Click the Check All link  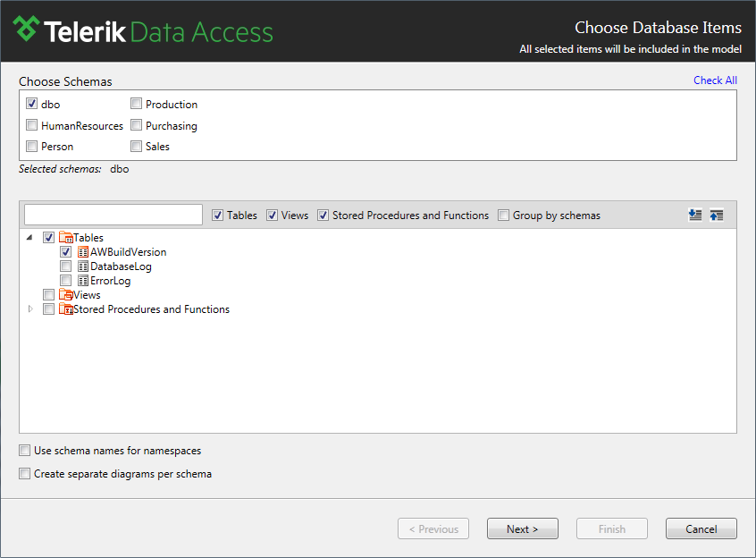(715, 80)
